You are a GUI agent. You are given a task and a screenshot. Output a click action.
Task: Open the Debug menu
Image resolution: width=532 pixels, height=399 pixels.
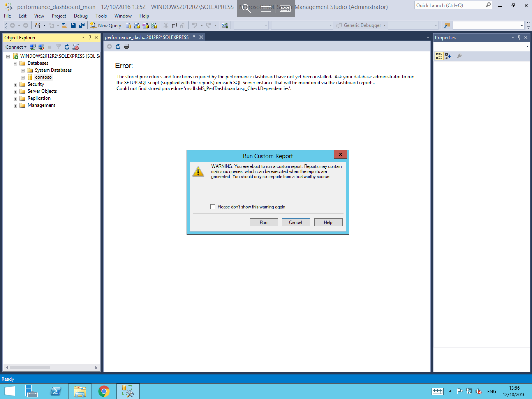click(81, 16)
